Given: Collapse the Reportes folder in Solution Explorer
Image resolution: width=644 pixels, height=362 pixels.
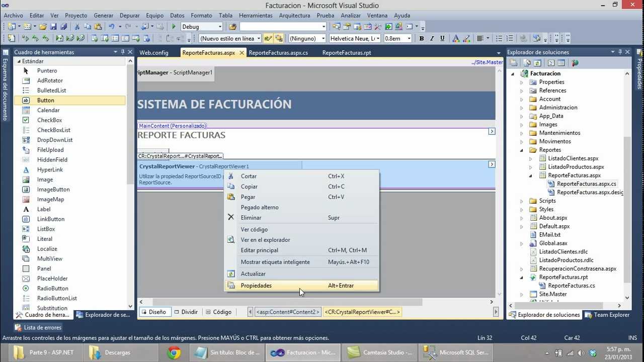Looking at the screenshot, I should pyautogui.click(x=521, y=150).
